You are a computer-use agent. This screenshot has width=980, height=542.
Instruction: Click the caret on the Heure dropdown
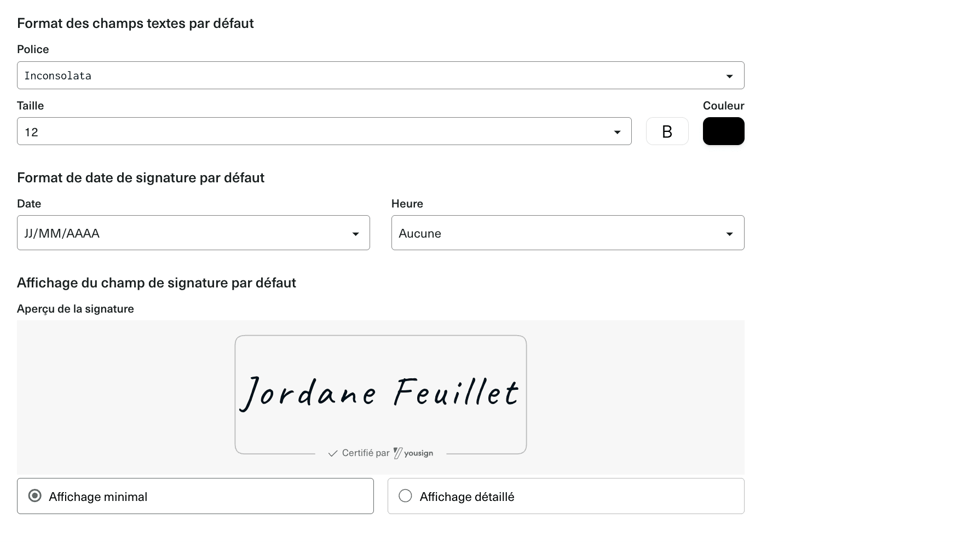[x=729, y=234]
